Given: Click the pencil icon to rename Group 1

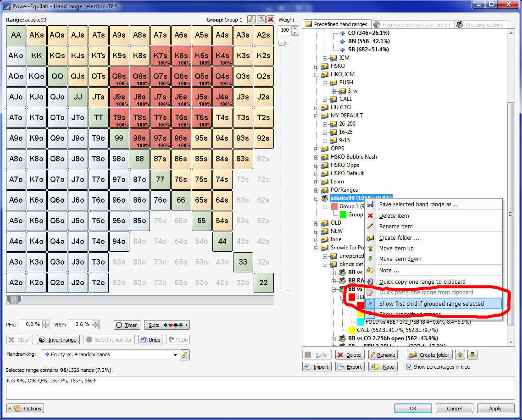Looking at the screenshot, I should point(252,19).
